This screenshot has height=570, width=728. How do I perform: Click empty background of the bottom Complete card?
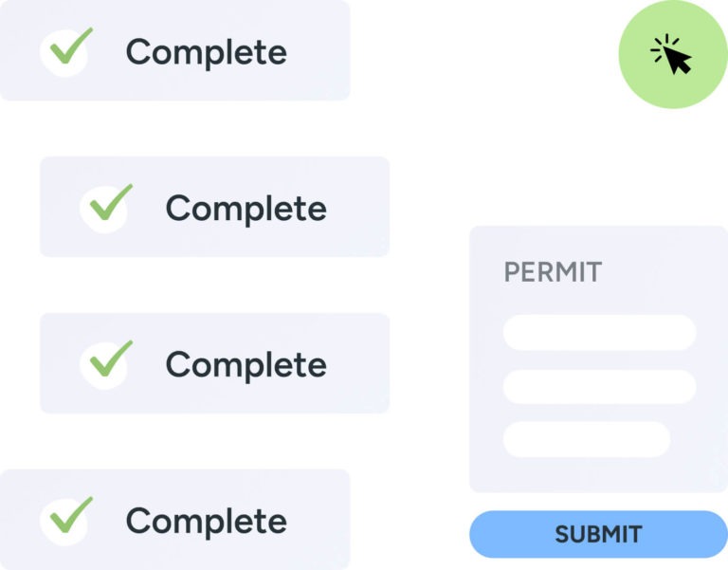pos(320,550)
